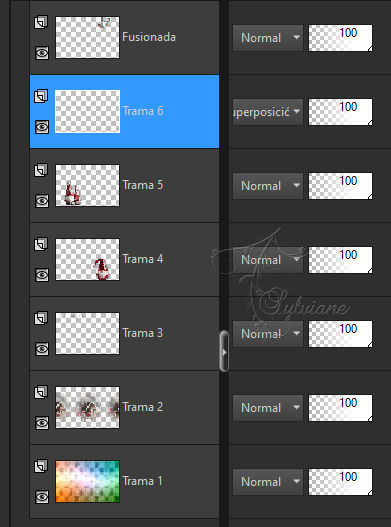
Task: Select Trama 2 layer thumbnail
Action: (87, 407)
